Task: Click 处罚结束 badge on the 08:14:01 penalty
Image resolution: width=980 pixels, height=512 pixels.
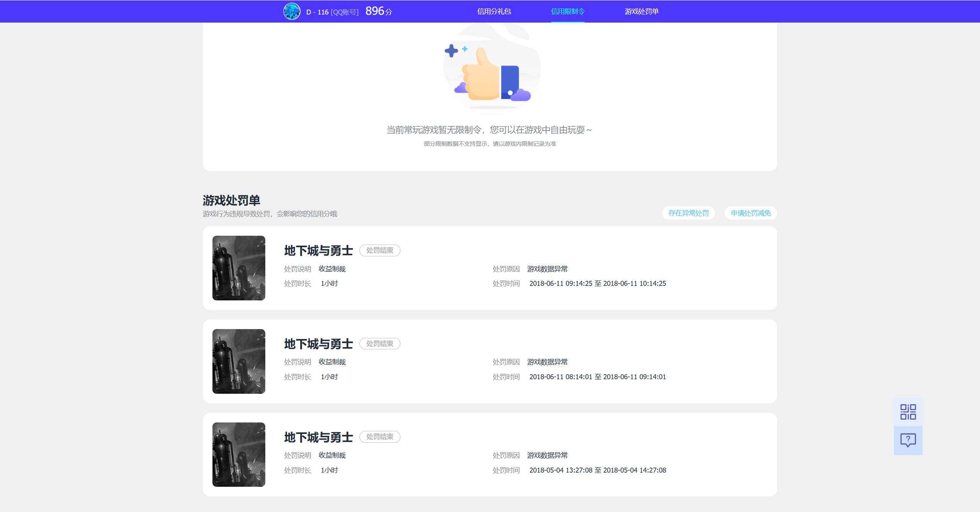Action: pyautogui.click(x=380, y=344)
